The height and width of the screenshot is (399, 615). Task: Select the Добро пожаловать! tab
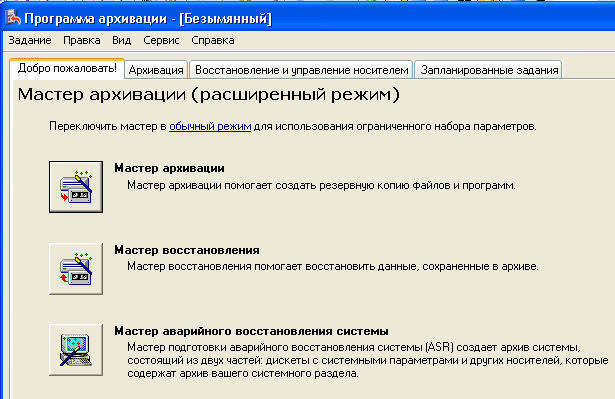click(67, 69)
